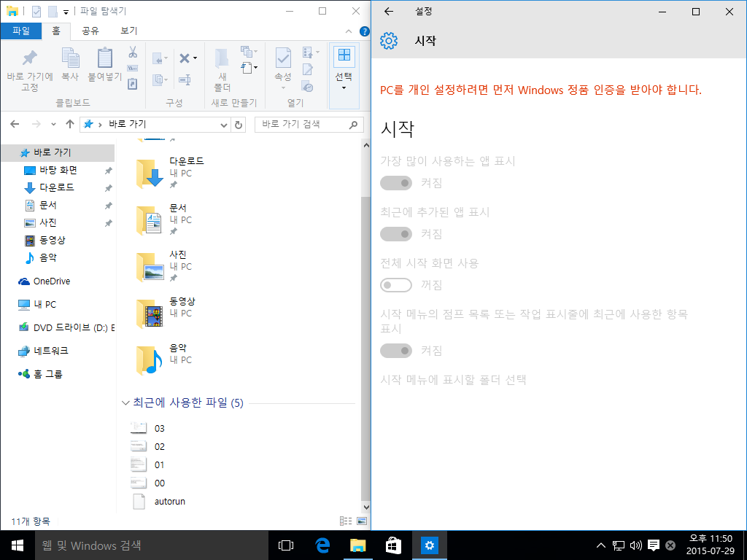747x560 pixels.
Task: Switch to large icons view in status bar
Action: click(362, 521)
